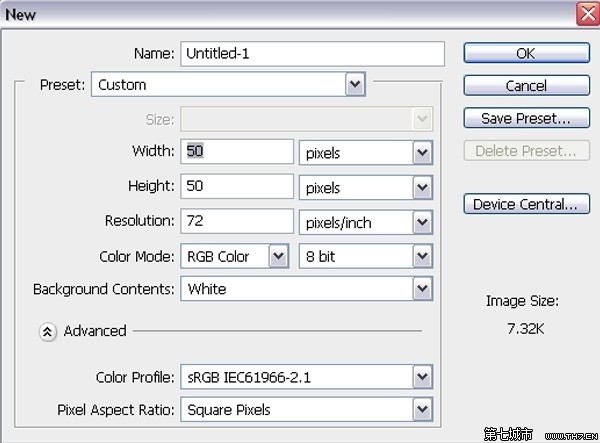Click the Height input field
Image resolution: width=600 pixels, height=443 pixels.
[x=236, y=187]
